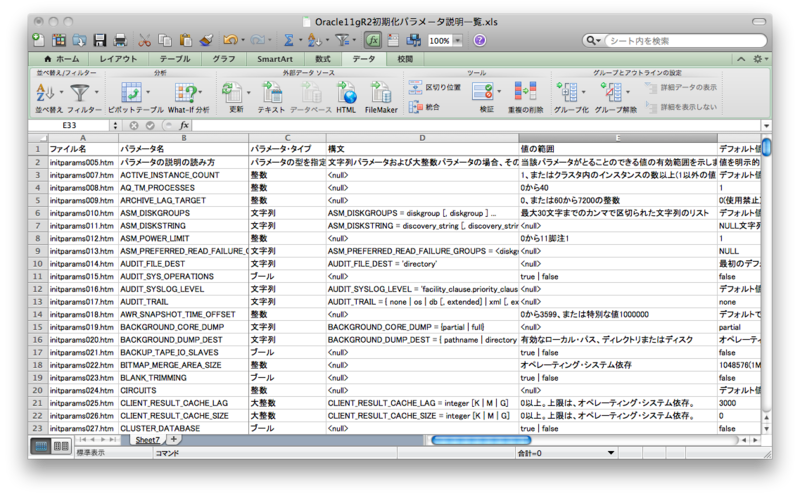Screen dimensions: 800x501
Task: Switch to the レイアウト tab
Action: pyautogui.click(x=118, y=59)
